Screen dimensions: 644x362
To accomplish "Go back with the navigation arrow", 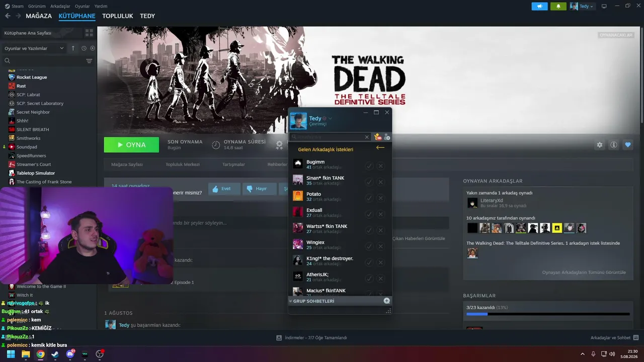I will click(8, 16).
